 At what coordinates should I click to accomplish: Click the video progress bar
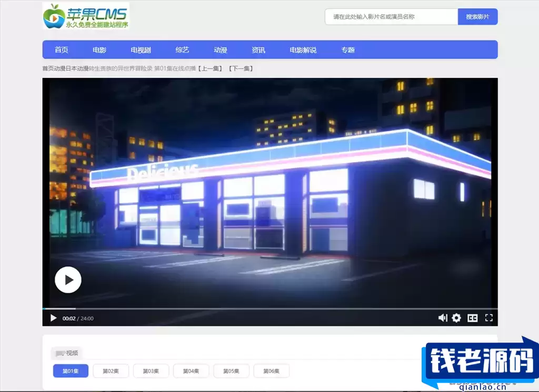270,308
